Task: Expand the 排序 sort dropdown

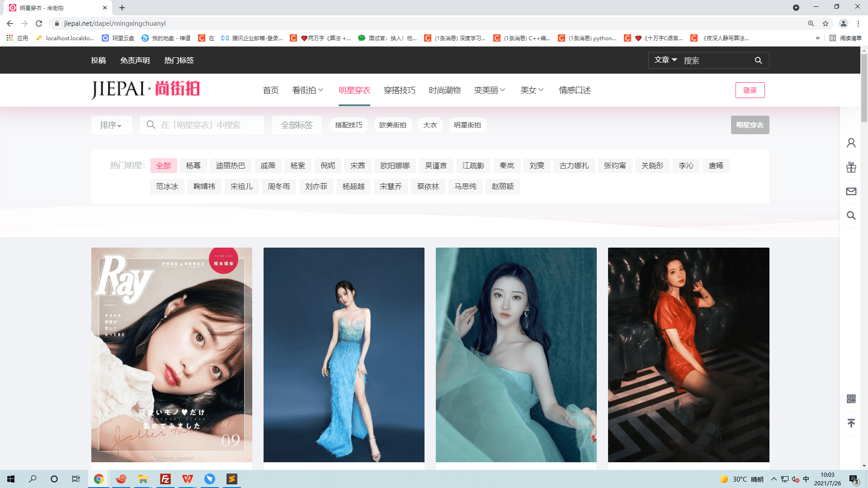Action: tap(111, 125)
